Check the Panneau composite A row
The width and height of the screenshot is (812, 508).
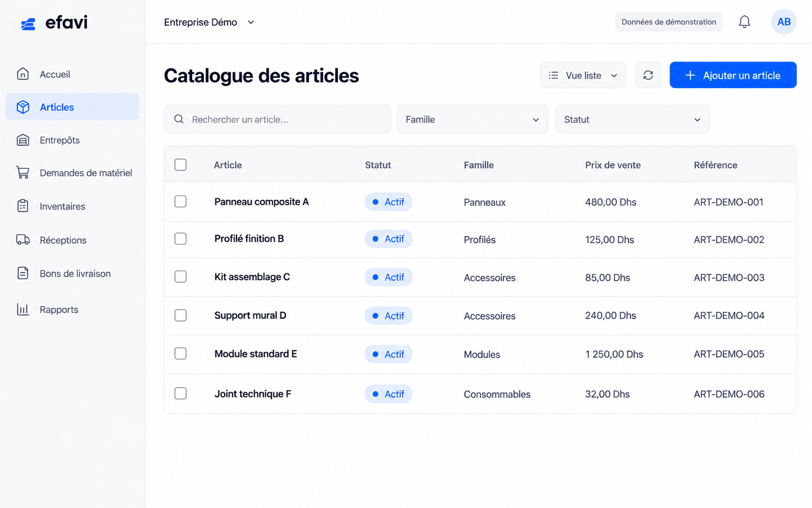180,201
